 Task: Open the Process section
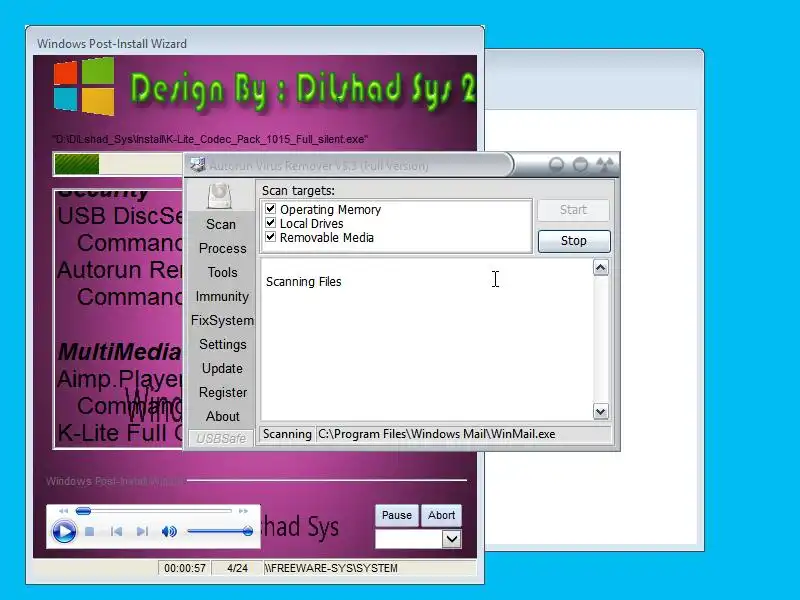point(222,248)
